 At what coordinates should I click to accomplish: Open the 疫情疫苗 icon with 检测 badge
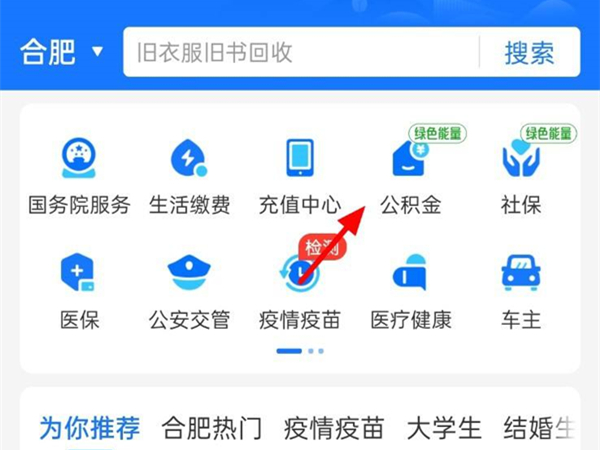(300, 272)
